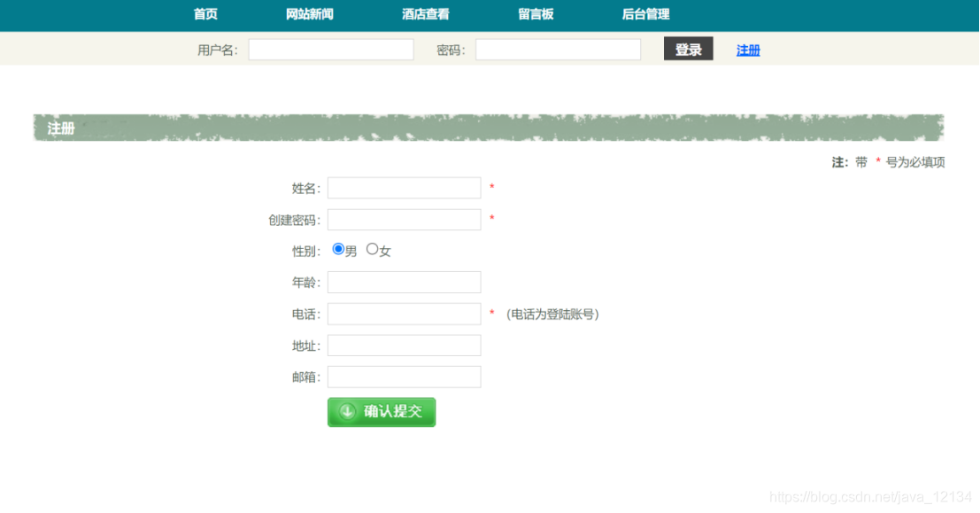Click the 姓名 text field
This screenshot has height=513, width=980.
405,189
